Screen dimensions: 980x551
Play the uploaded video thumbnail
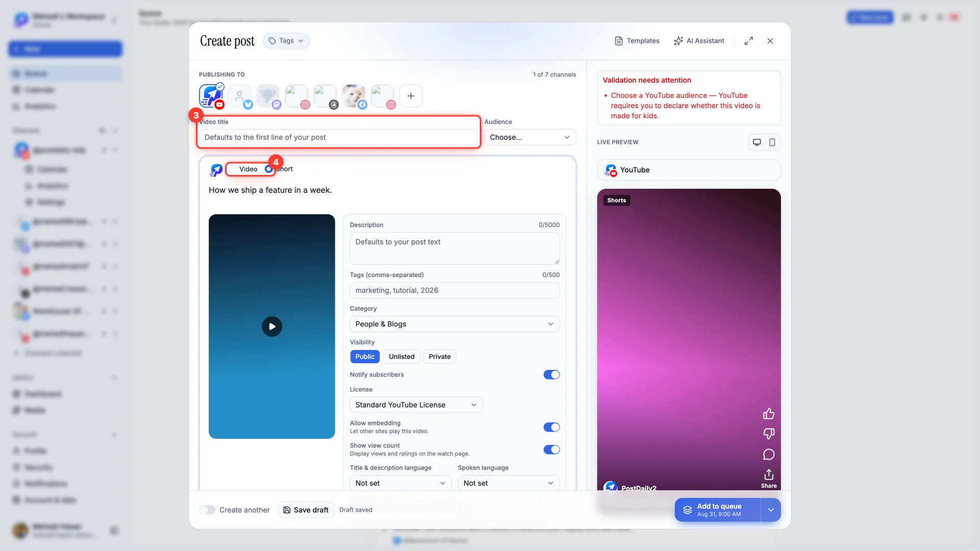coord(272,327)
